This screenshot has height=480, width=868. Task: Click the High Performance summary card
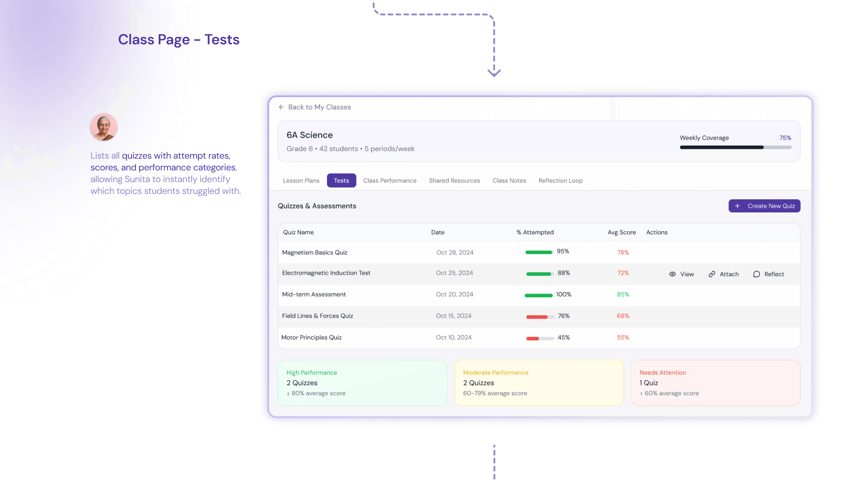(x=362, y=383)
